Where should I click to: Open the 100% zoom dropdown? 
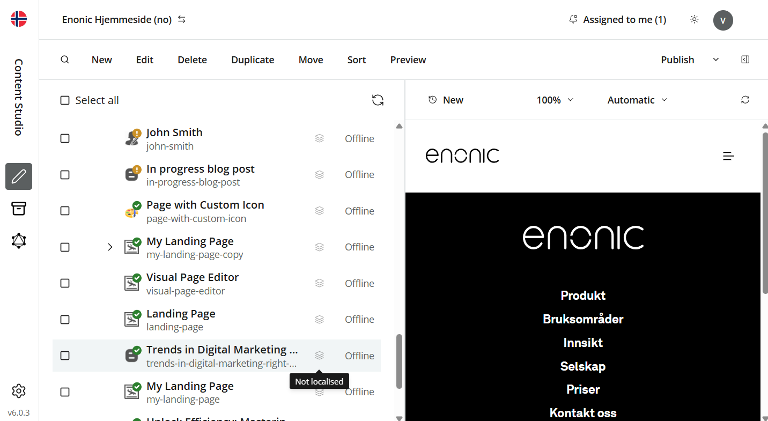tap(554, 100)
